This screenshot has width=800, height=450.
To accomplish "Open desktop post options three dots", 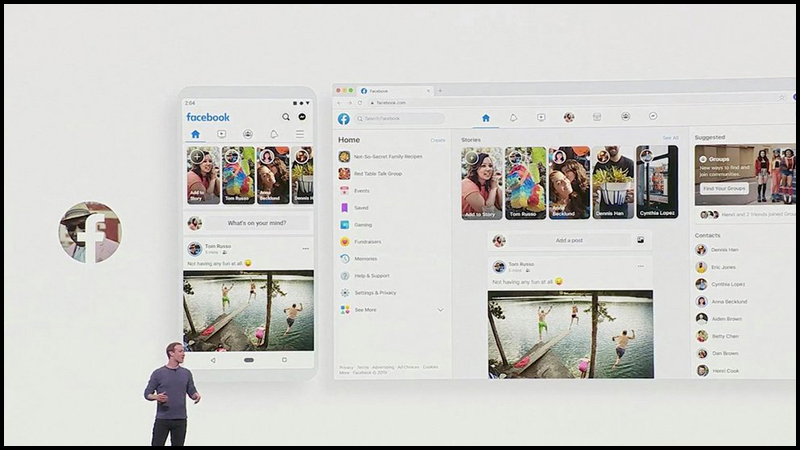I will point(640,266).
